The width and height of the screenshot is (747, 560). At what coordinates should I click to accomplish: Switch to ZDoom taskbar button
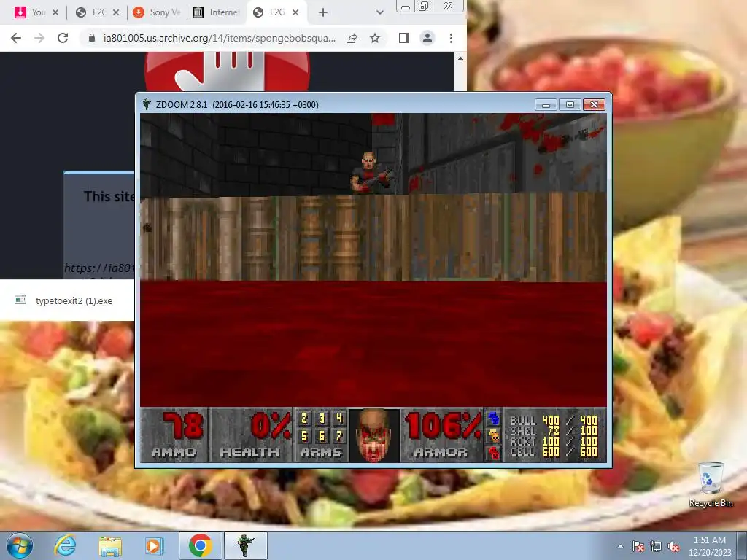245,545
